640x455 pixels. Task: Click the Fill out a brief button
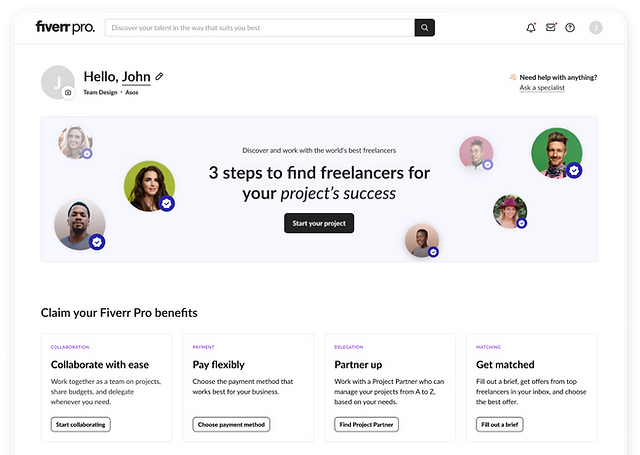point(500,424)
